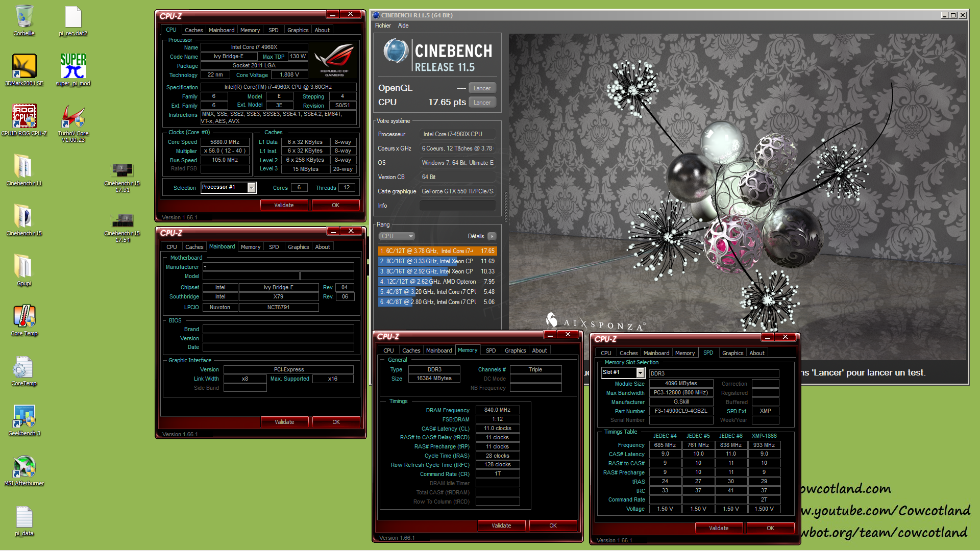The image size is (980, 551).
Task: Click the Cinebench title bar app icon
Action: coord(376,15)
